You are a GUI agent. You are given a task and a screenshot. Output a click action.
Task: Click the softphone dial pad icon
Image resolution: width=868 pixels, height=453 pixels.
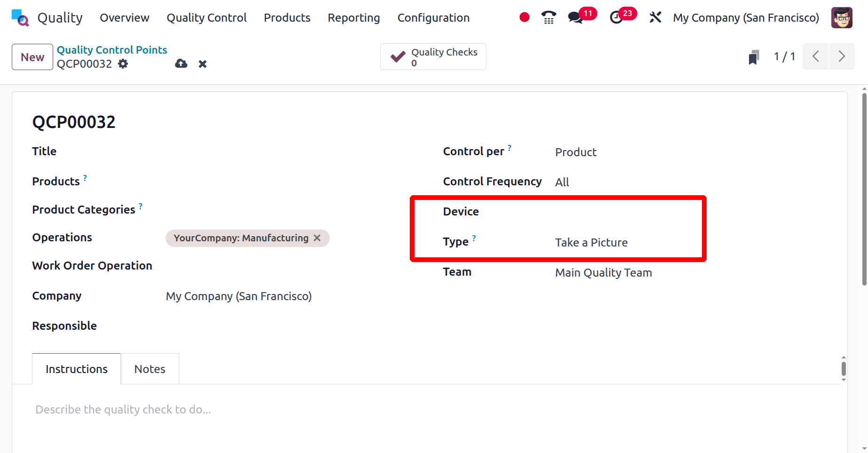coord(548,17)
